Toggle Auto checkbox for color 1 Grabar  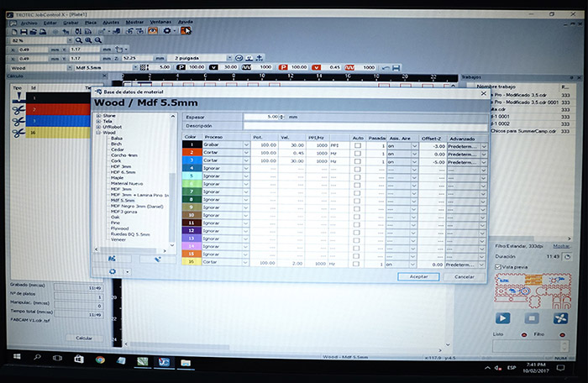[x=358, y=145]
